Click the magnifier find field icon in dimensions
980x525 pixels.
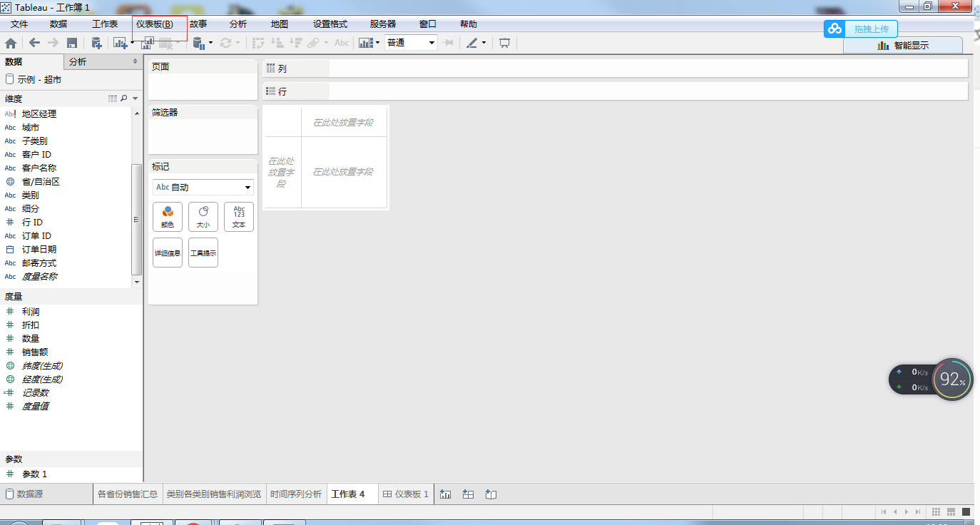(124, 98)
